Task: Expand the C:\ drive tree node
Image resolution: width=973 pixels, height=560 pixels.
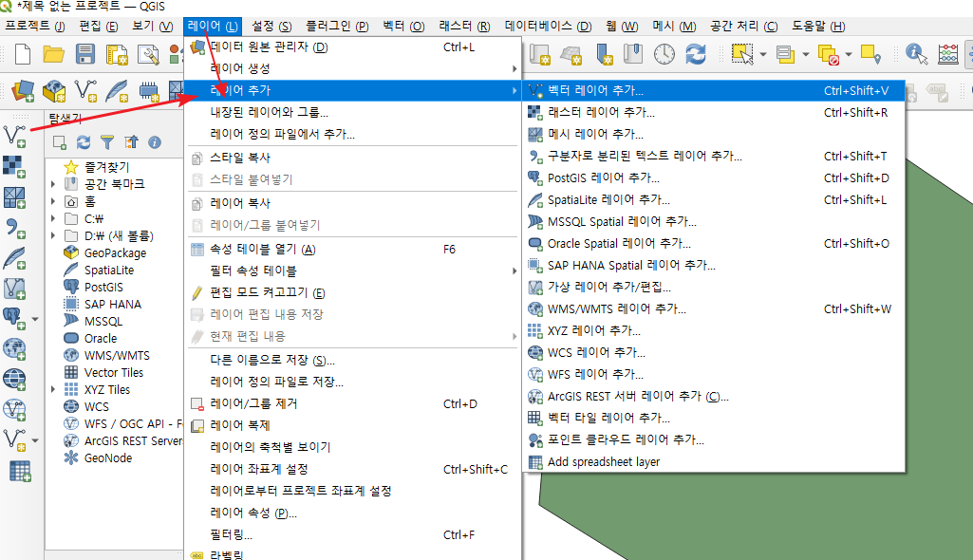Action: pos(53,219)
